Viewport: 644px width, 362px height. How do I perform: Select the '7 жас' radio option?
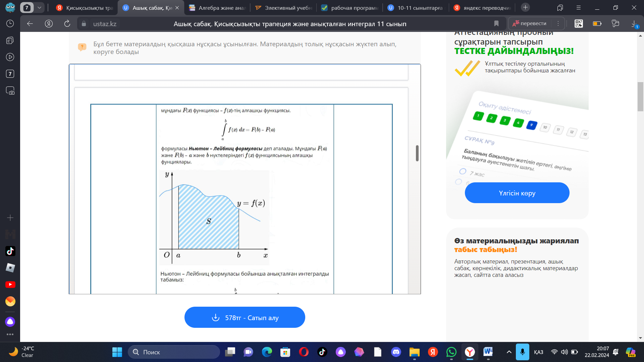pyautogui.click(x=463, y=171)
